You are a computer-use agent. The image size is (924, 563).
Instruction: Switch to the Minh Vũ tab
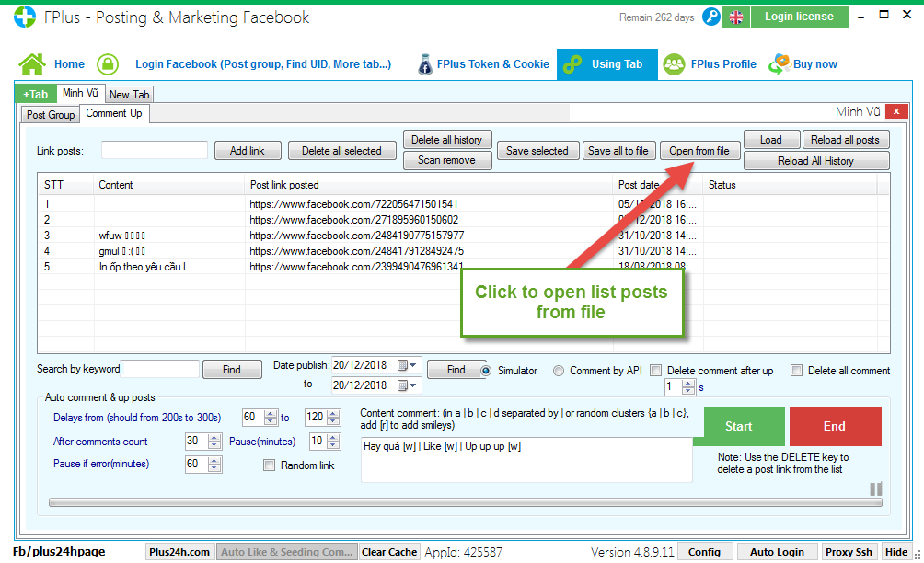pyautogui.click(x=80, y=93)
